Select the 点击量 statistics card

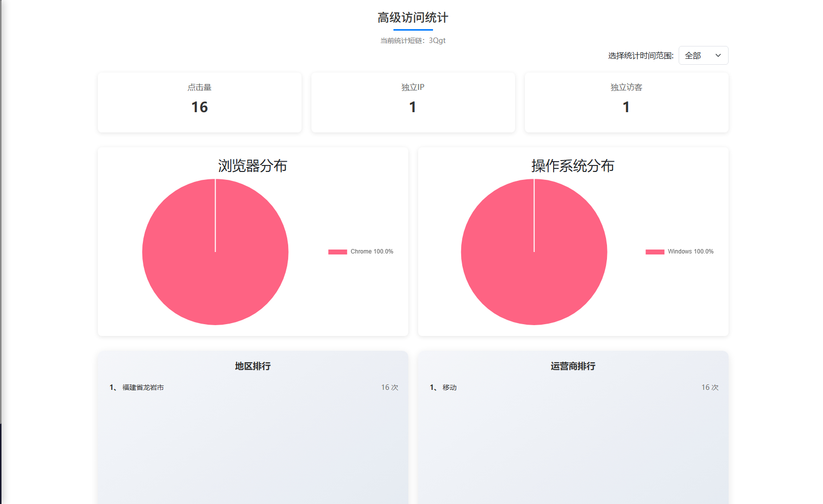point(200,102)
